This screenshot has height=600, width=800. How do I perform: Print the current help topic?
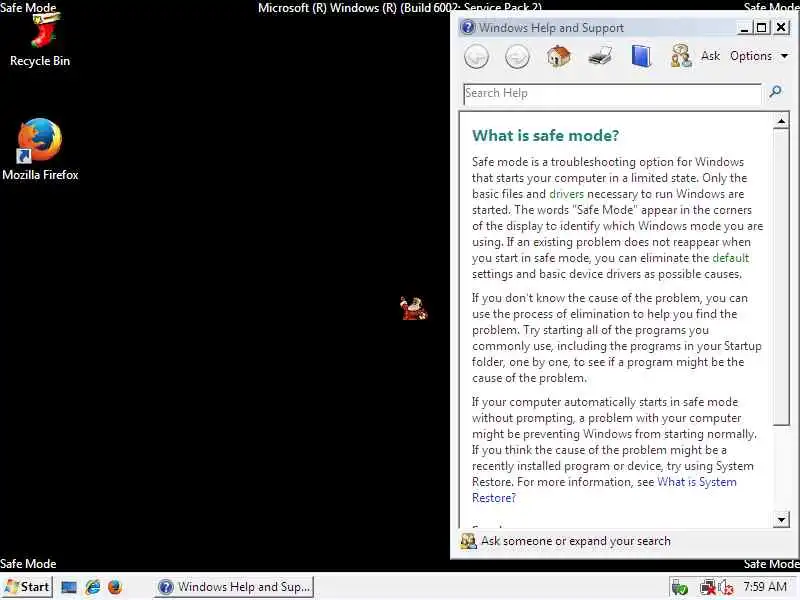(x=600, y=56)
